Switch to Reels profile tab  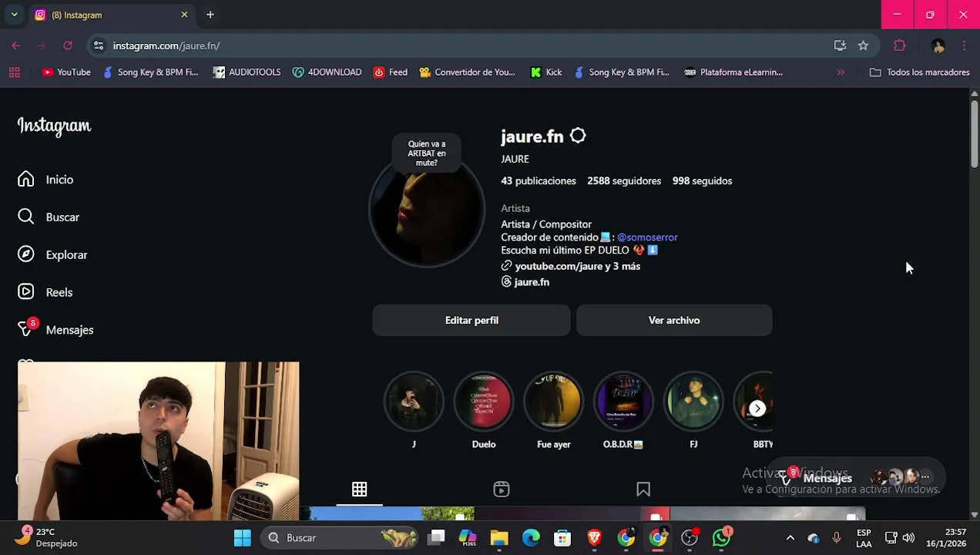502,489
